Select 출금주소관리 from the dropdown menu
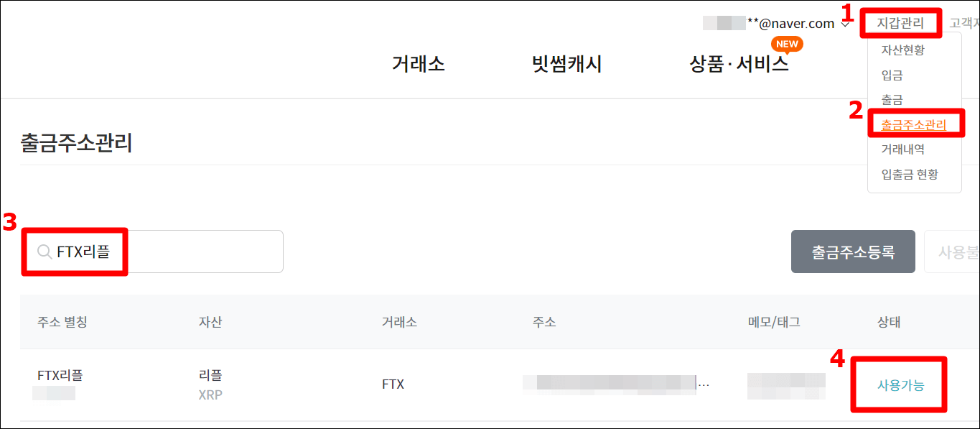 (x=915, y=123)
